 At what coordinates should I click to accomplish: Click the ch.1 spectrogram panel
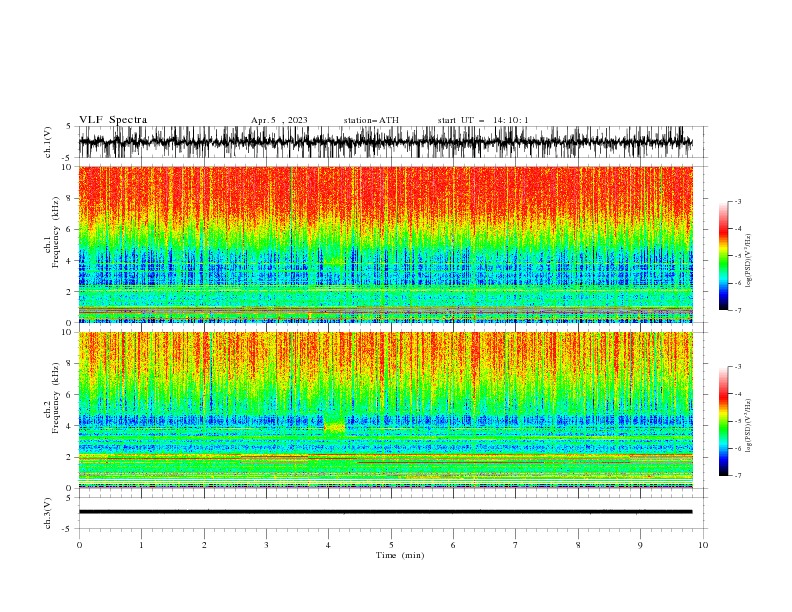tap(386, 244)
